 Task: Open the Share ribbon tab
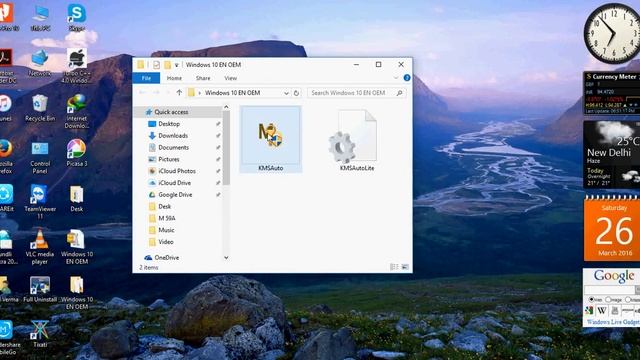pos(203,78)
